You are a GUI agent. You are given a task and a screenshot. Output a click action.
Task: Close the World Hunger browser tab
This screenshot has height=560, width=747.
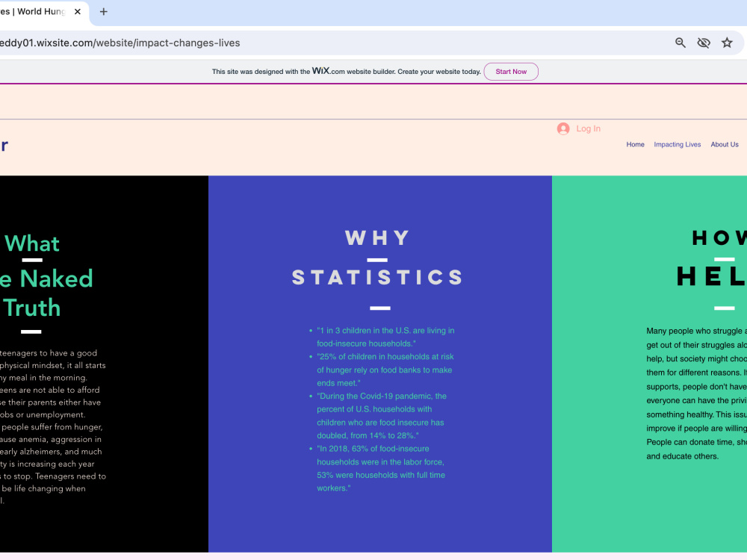click(x=78, y=11)
